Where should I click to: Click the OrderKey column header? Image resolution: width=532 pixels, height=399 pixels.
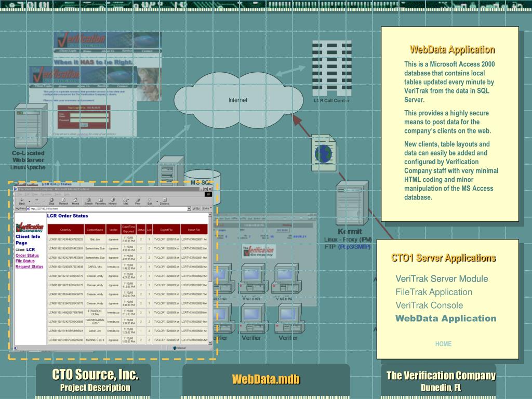[65, 229]
